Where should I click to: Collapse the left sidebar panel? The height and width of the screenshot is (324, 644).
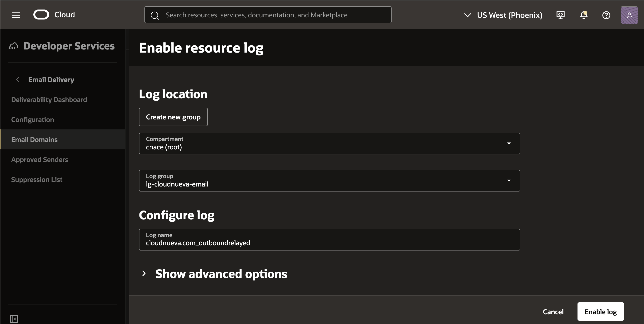coord(14,319)
